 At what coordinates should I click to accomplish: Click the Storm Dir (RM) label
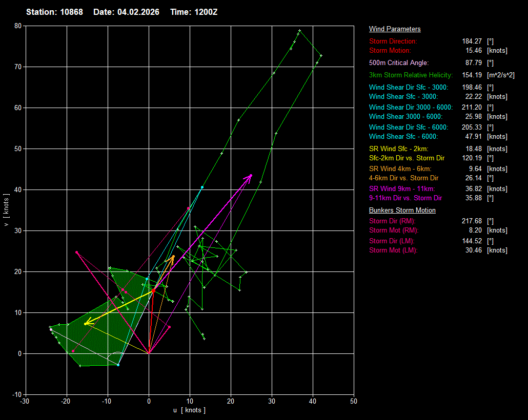pos(392,221)
